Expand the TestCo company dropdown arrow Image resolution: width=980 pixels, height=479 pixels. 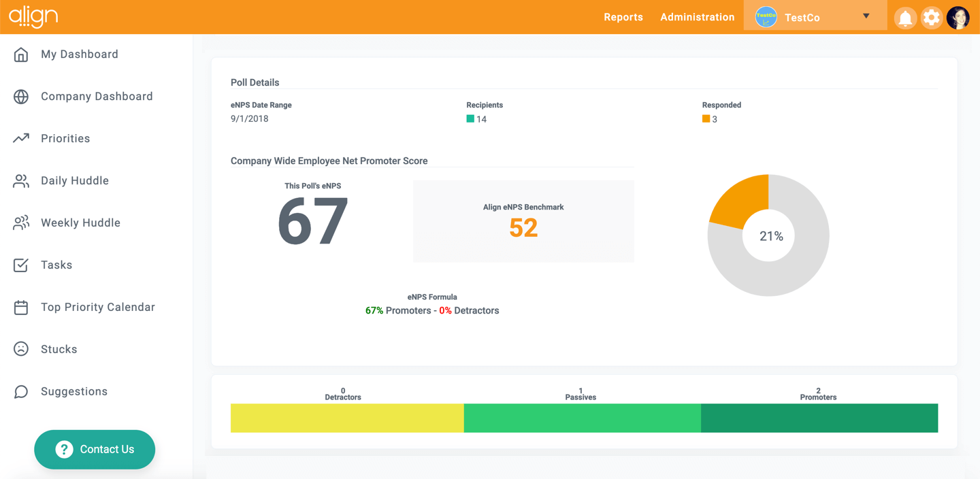[x=866, y=16]
